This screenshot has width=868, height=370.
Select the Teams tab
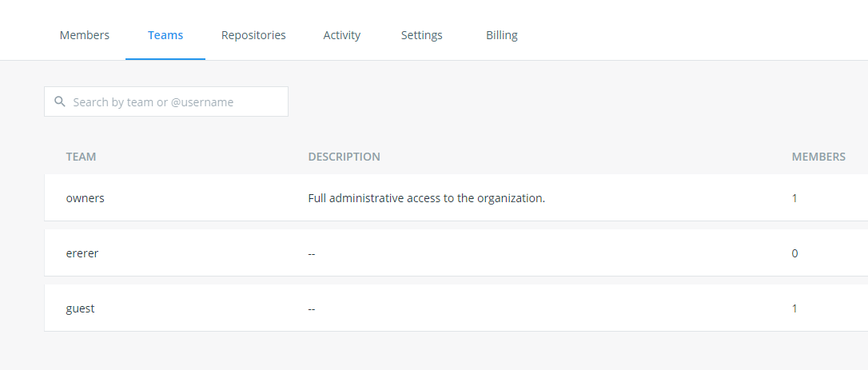[x=165, y=35]
